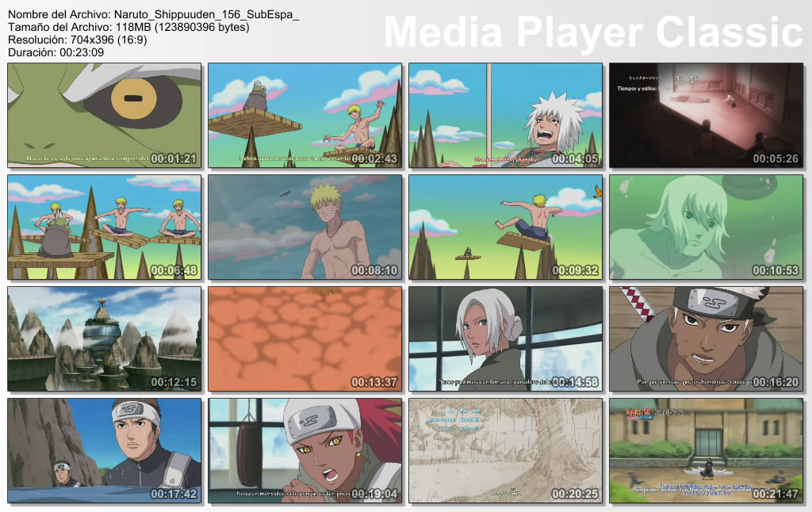This screenshot has height=512, width=812.
Task: Pick the orange texture frame at 00:13:37
Action: point(304,339)
